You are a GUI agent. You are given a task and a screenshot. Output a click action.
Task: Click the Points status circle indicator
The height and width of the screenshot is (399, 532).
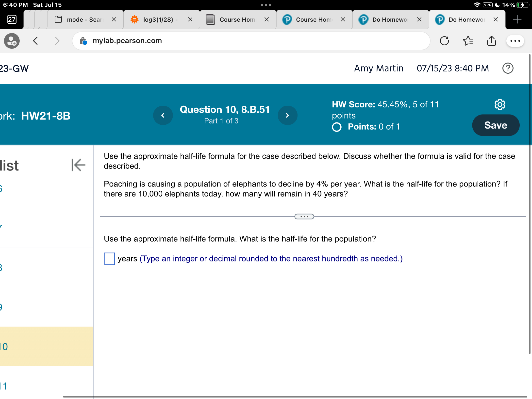pos(337,127)
